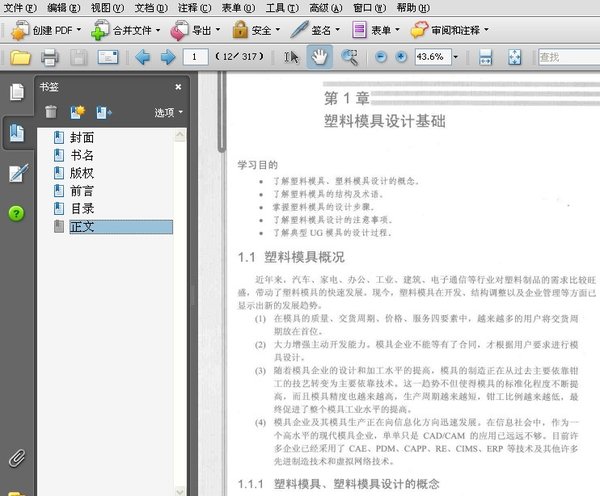Expand the 合并文件 dropdown

tap(158, 29)
